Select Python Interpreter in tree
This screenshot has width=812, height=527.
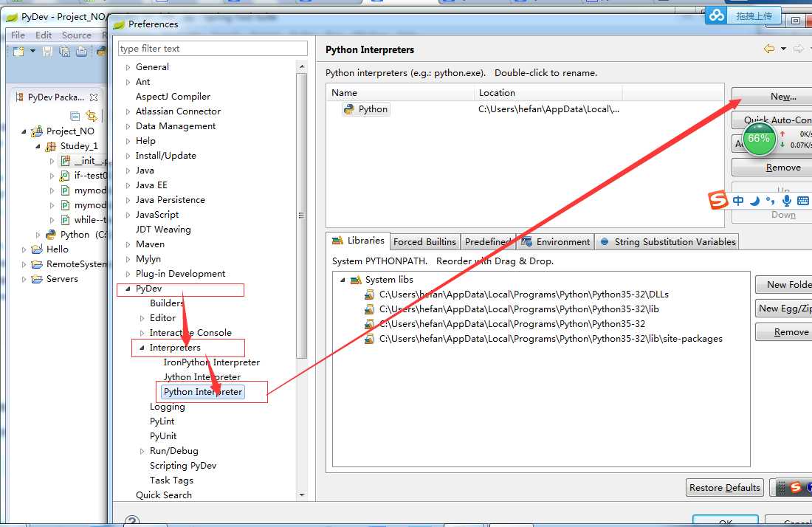click(202, 392)
